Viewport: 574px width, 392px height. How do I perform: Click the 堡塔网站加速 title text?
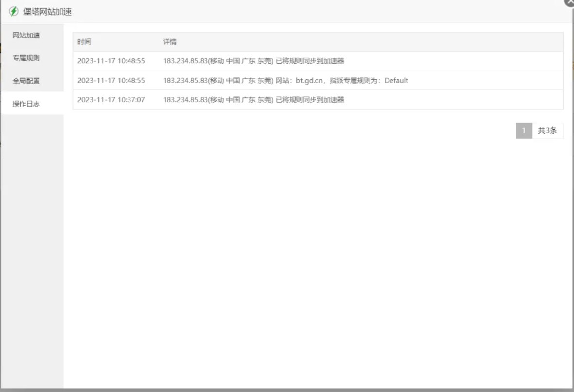[x=47, y=12]
